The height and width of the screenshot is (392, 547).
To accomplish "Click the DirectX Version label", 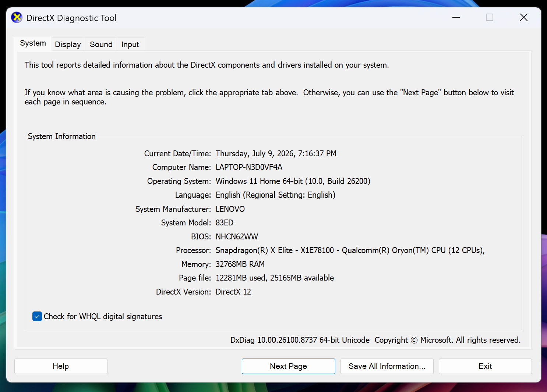I will click(183, 292).
